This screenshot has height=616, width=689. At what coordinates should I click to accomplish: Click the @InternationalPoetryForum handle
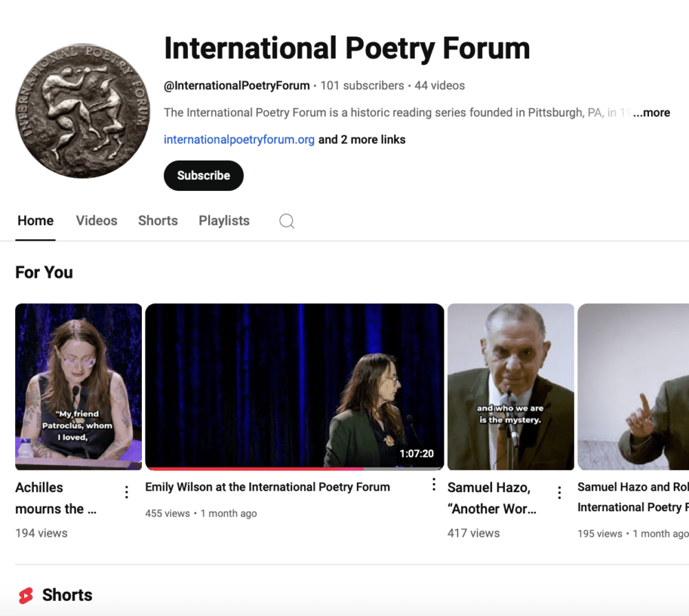click(237, 85)
